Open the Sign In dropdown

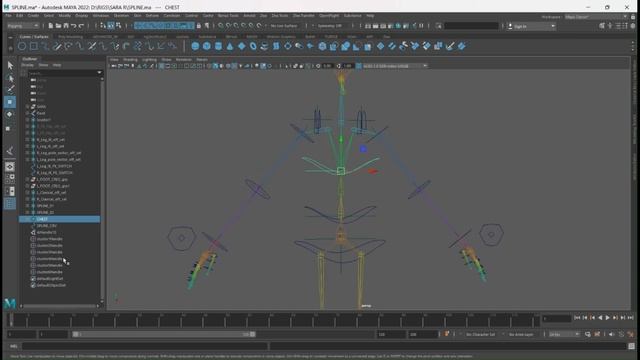coord(532,26)
